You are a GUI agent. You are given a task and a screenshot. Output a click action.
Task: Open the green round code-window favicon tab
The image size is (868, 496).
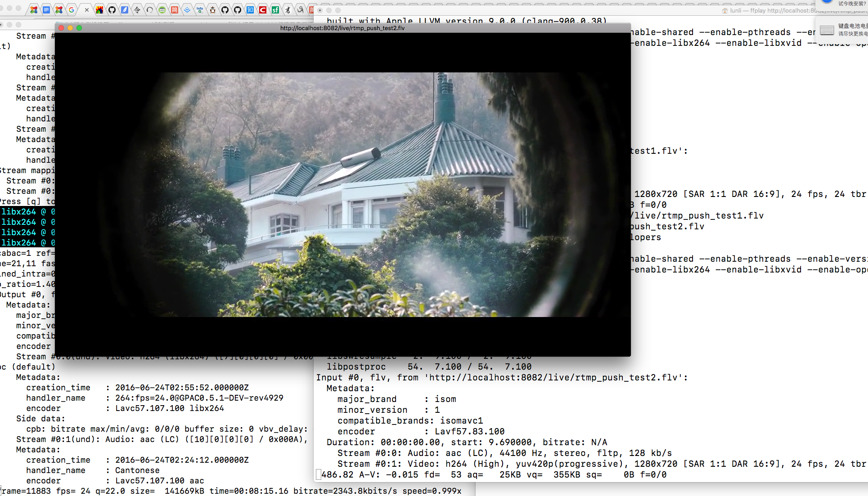[162, 9]
